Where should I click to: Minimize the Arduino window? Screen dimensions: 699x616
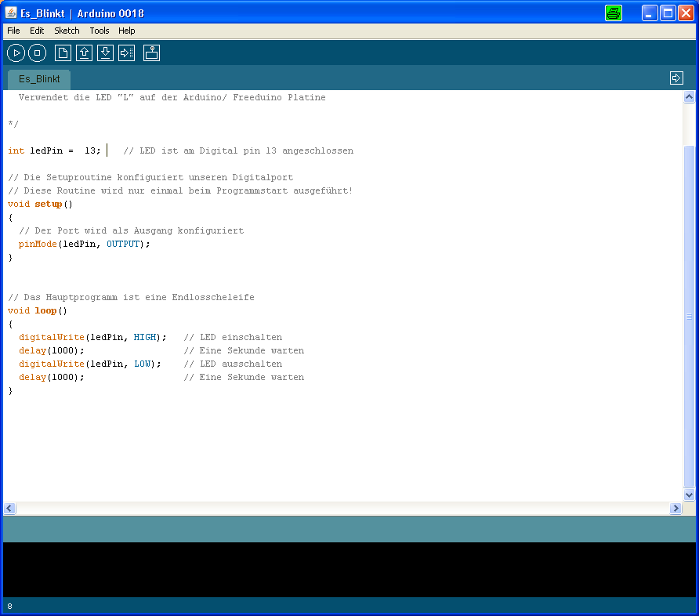[650, 13]
